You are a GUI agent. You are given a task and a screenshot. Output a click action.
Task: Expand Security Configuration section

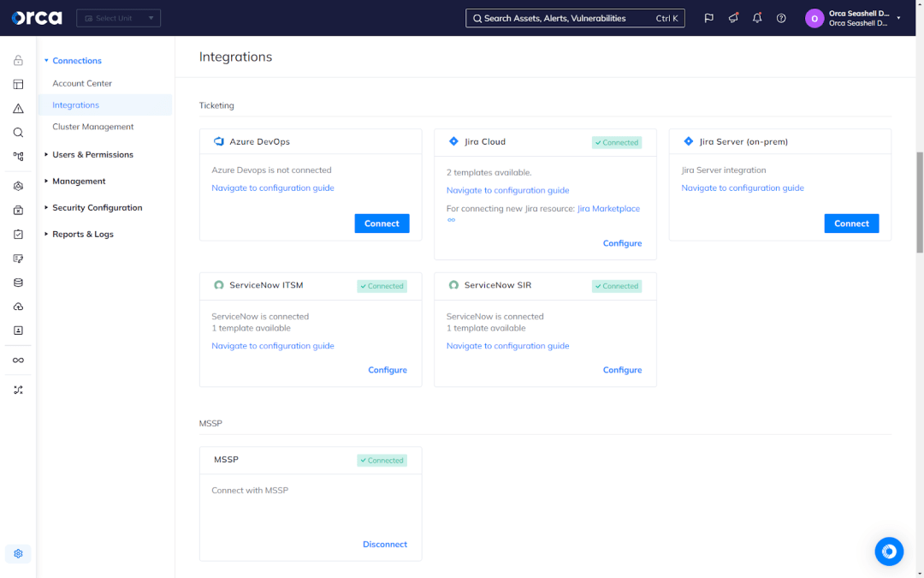point(94,207)
